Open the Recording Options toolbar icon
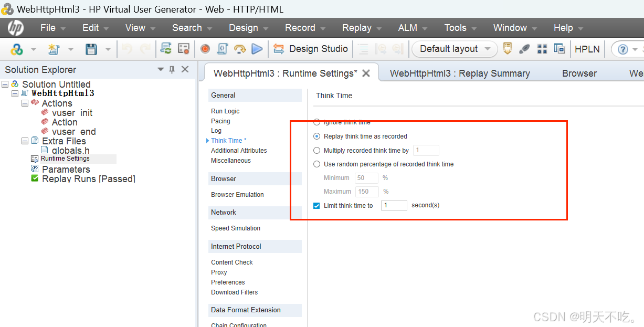 [x=183, y=49]
